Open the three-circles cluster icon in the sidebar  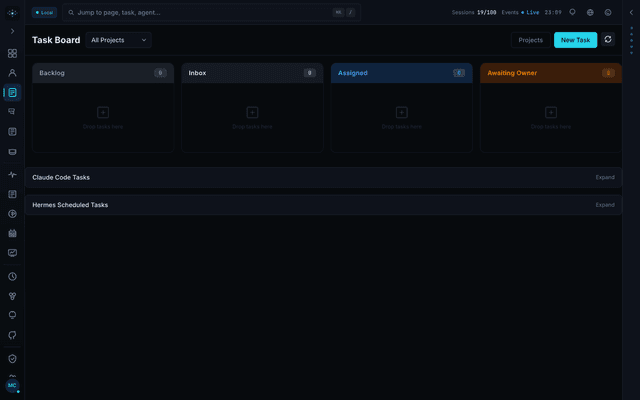12,296
